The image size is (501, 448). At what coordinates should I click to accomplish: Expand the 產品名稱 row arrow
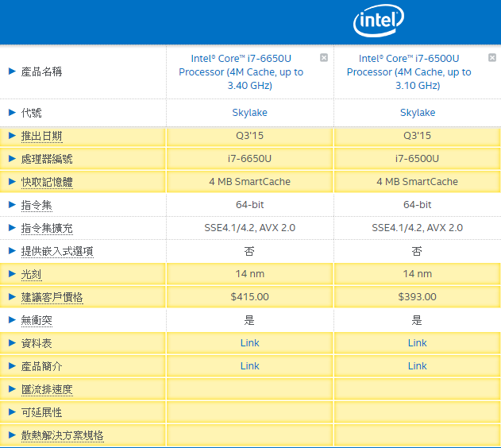[x=12, y=71]
